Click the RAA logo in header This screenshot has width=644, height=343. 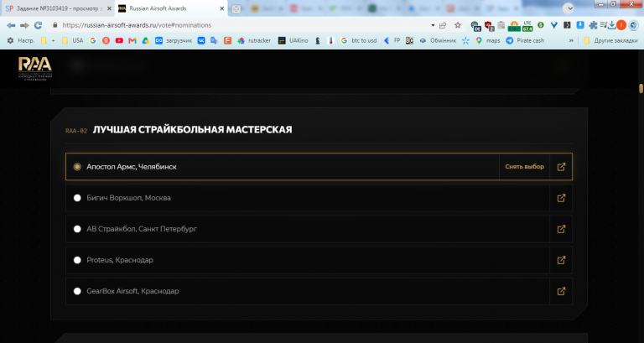pos(35,68)
